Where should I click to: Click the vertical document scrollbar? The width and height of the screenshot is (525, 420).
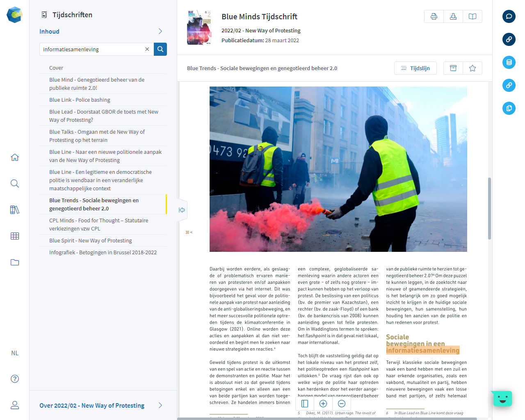pyautogui.click(x=489, y=208)
